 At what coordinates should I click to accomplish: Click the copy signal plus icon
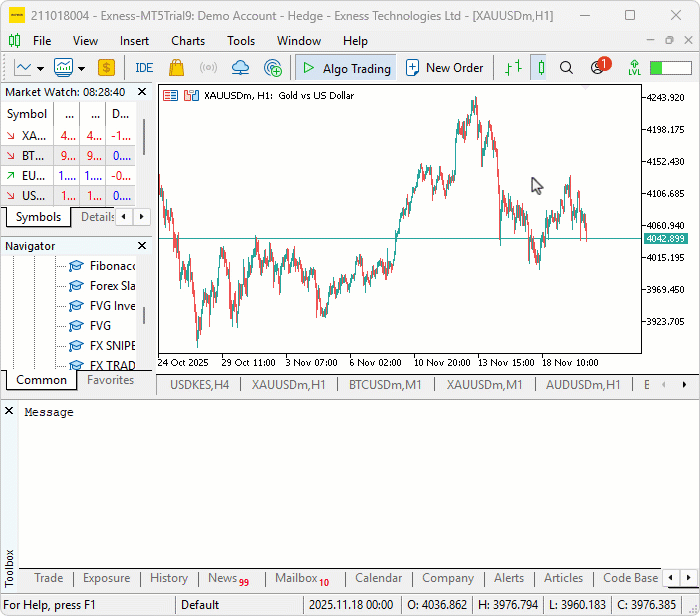(273, 68)
